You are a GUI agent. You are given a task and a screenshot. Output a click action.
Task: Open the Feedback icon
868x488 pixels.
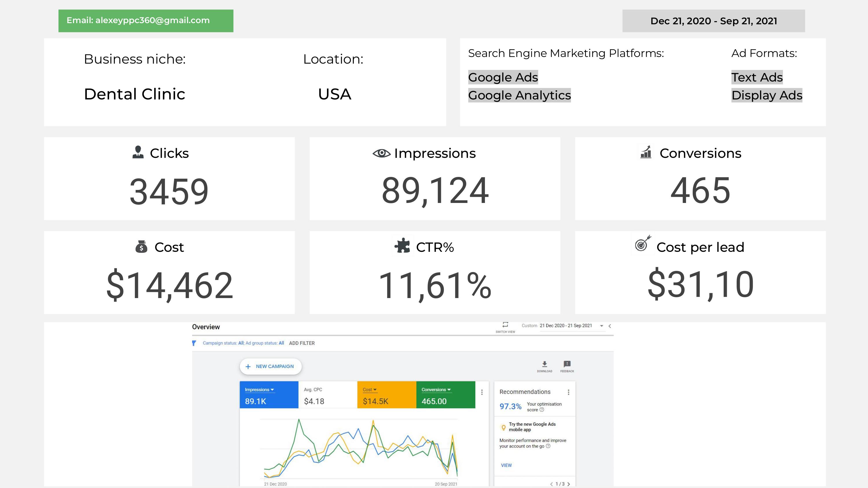[x=567, y=364]
